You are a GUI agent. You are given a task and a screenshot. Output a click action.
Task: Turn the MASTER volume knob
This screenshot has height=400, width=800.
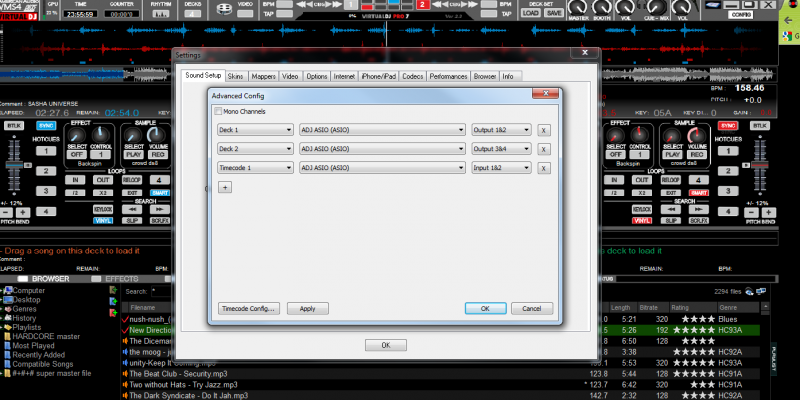(578, 7)
